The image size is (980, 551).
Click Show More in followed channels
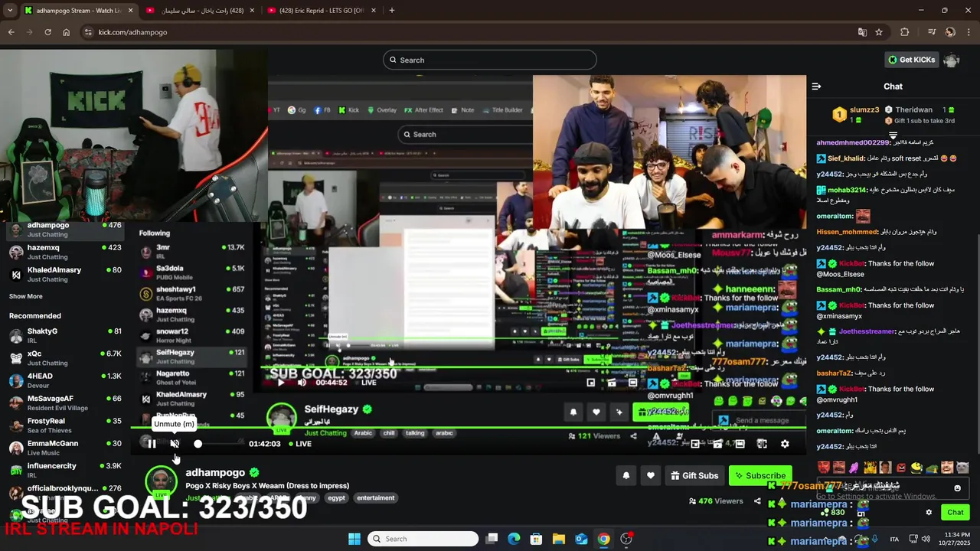click(x=26, y=296)
